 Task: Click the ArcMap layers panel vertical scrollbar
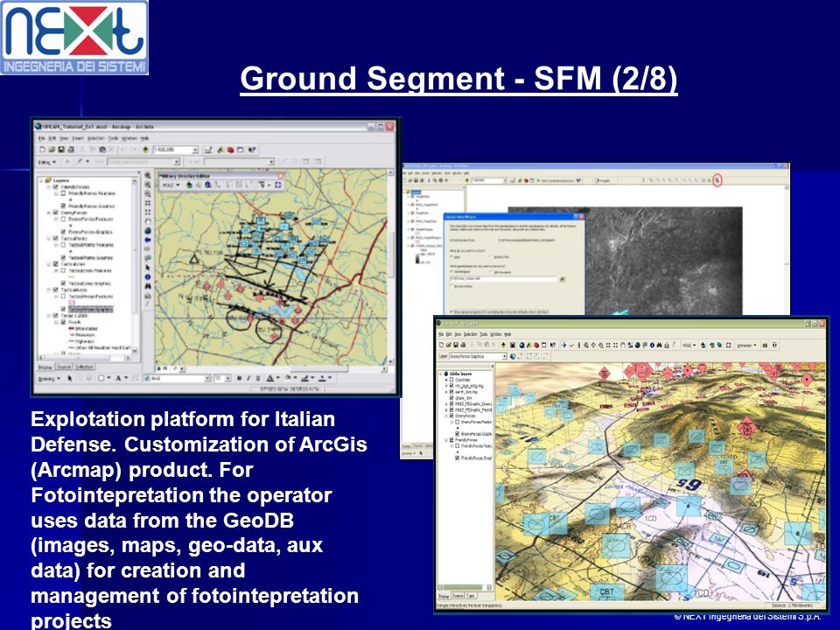[x=135, y=265]
